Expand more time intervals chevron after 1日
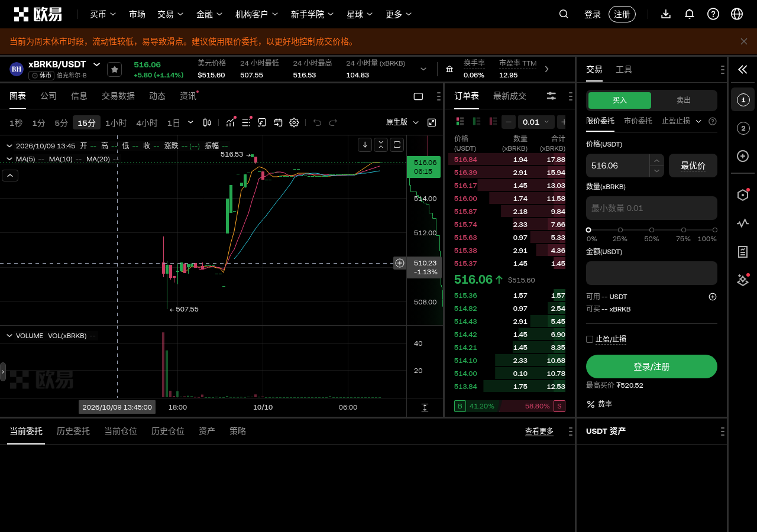Image resolution: width=757 pixels, height=532 pixels. point(190,122)
